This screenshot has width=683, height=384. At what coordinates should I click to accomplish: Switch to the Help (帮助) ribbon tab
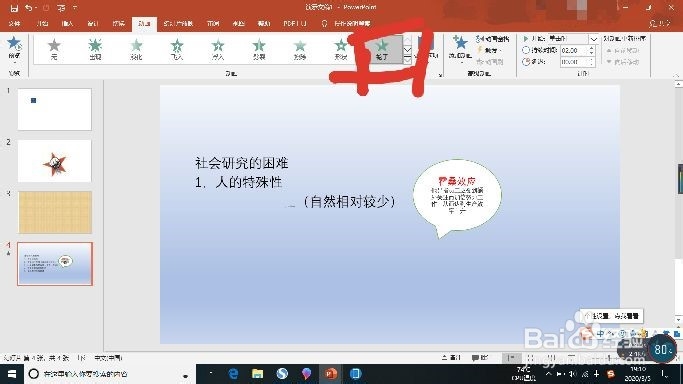coord(264,24)
